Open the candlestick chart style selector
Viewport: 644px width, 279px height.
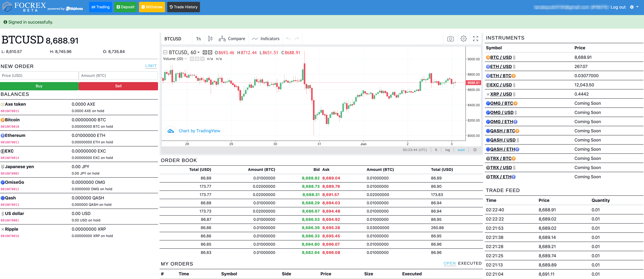coord(210,38)
